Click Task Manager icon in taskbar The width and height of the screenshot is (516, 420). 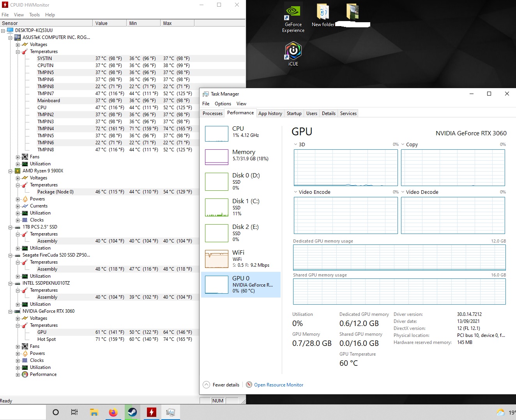coord(170,412)
